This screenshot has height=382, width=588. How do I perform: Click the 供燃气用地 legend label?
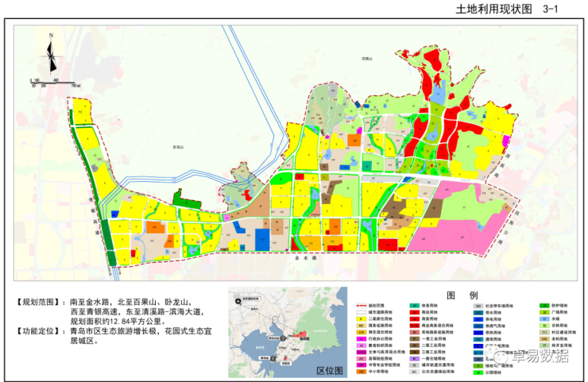495,326
